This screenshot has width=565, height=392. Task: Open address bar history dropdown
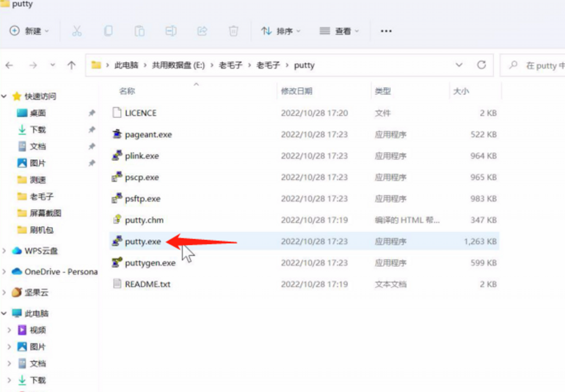pyautogui.click(x=459, y=65)
